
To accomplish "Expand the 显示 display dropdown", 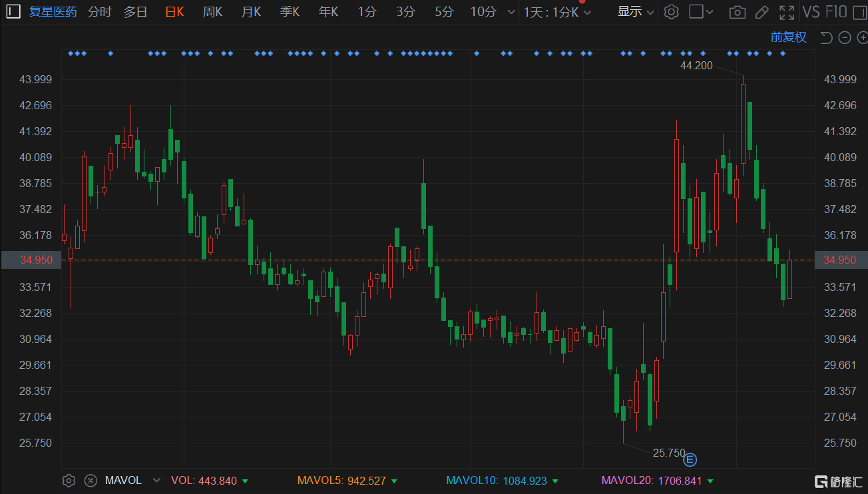I will (x=635, y=12).
